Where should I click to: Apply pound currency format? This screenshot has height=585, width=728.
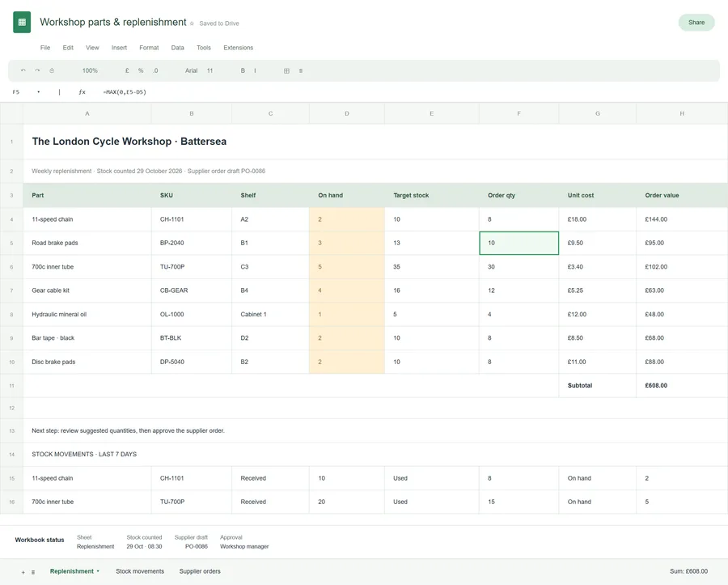(127, 70)
